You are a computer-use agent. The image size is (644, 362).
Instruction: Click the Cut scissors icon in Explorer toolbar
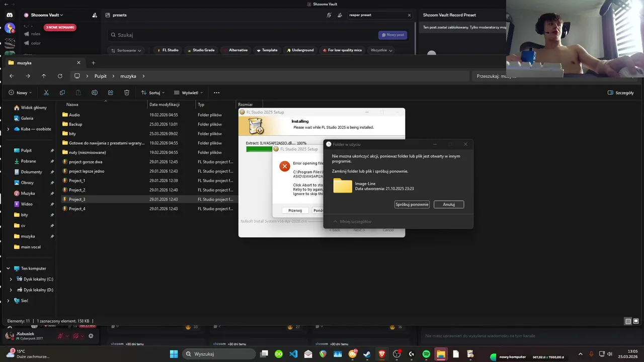click(x=46, y=93)
